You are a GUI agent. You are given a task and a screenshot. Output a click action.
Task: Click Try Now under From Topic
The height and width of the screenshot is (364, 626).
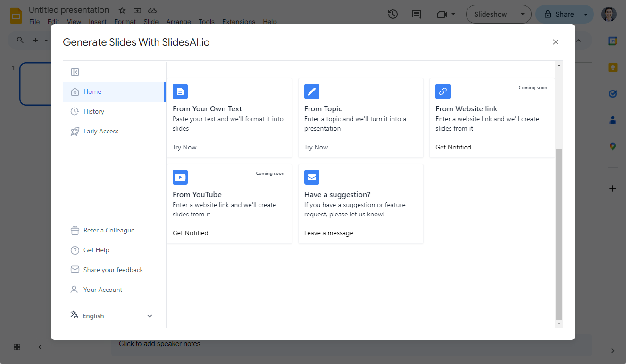(x=316, y=148)
